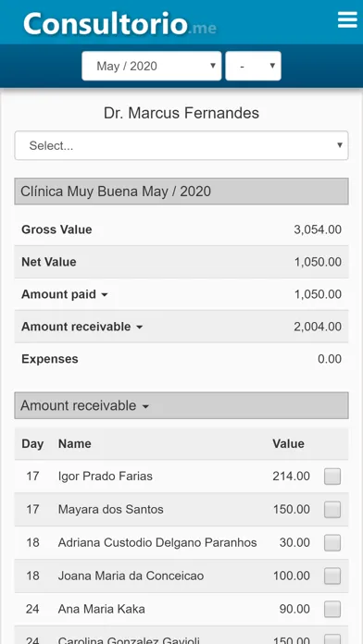
Task: Check the box for Igor Prado Farias
Action: pyautogui.click(x=332, y=477)
